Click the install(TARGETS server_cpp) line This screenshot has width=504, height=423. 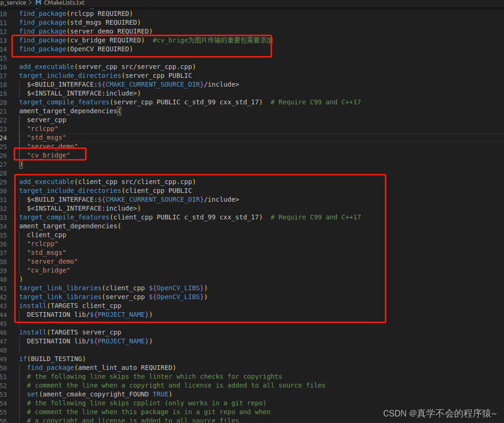coord(70,332)
